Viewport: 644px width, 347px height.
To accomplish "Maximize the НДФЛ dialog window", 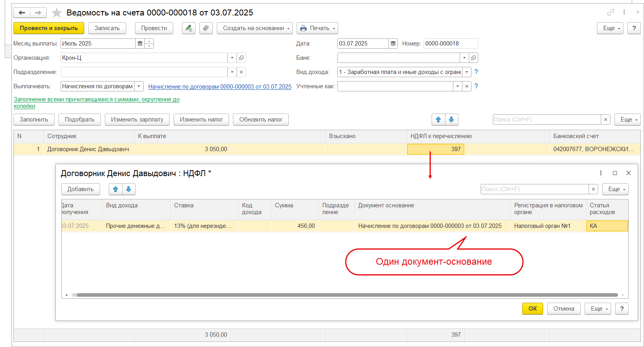I will point(615,173).
